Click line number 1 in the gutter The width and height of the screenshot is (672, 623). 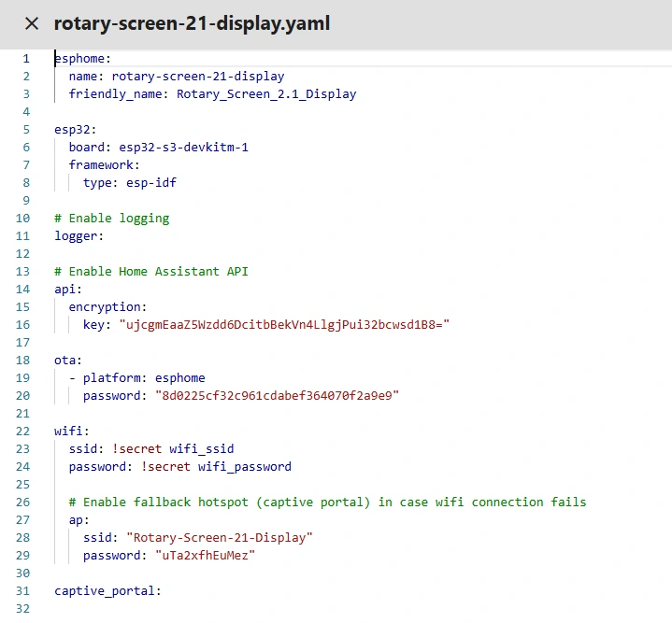[26, 59]
